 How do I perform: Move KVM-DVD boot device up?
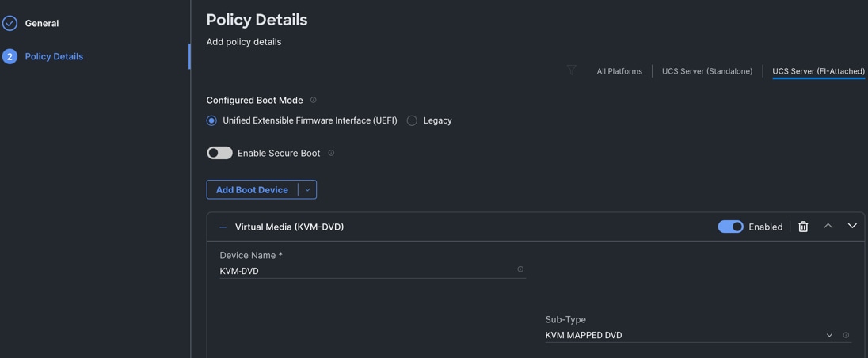coord(828,227)
